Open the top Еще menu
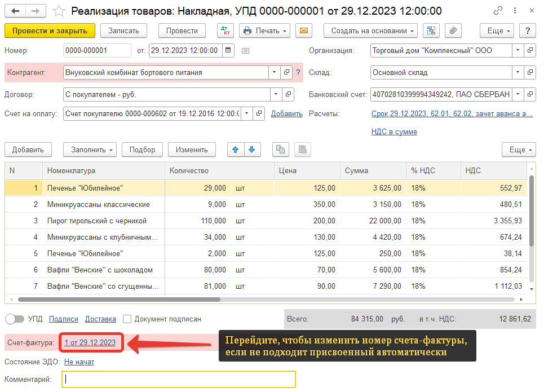This screenshot has width=544, height=392. tap(497, 30)
